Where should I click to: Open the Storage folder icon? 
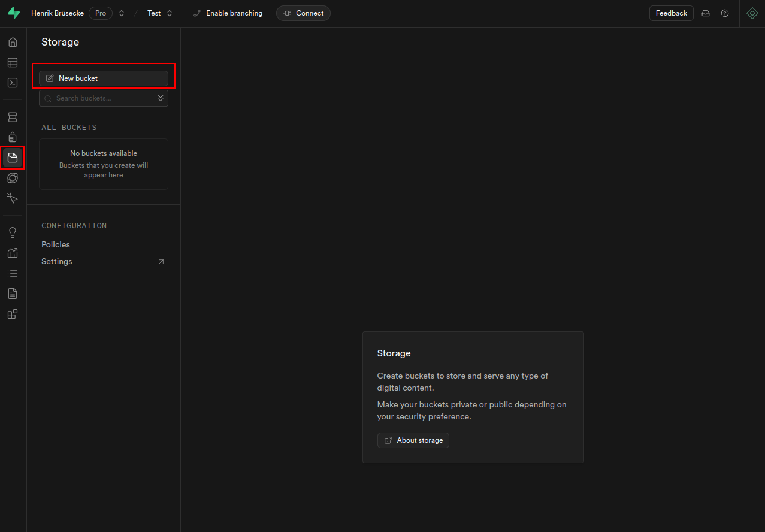(13, 158)
